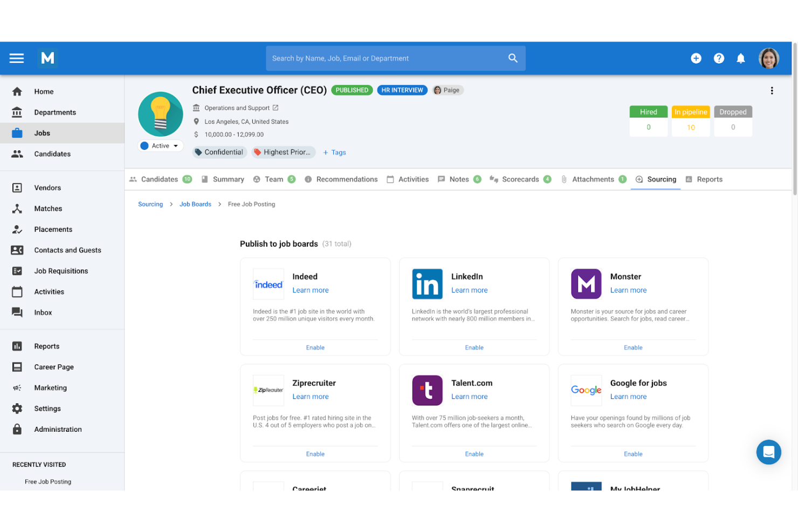Click the add plus icon in header
798x532 pixels.
coord(696,58)
